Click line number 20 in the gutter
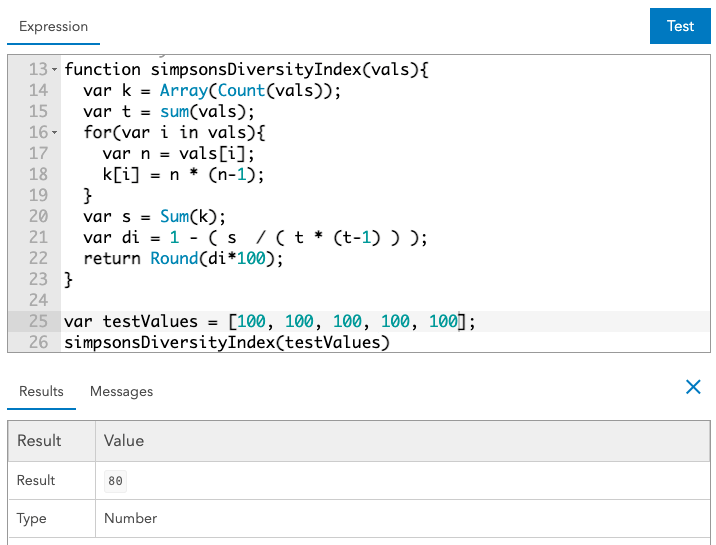 point(38,216)
